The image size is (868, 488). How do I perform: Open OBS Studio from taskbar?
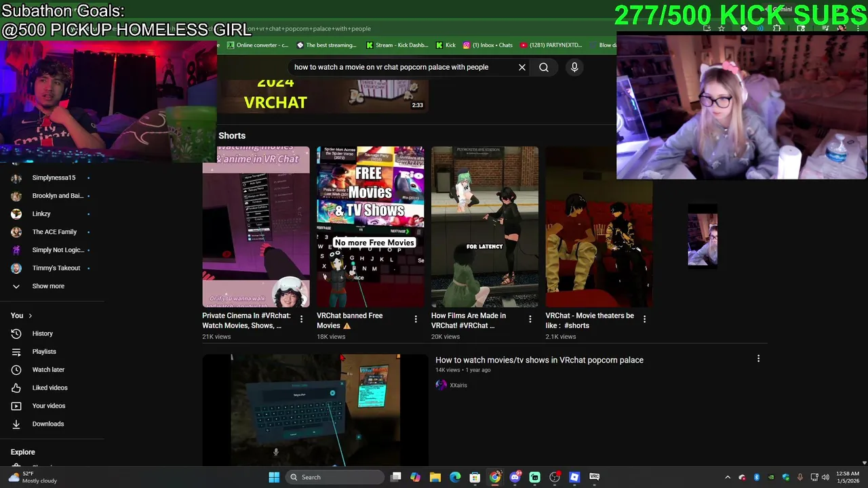click(x=555, y=477)
